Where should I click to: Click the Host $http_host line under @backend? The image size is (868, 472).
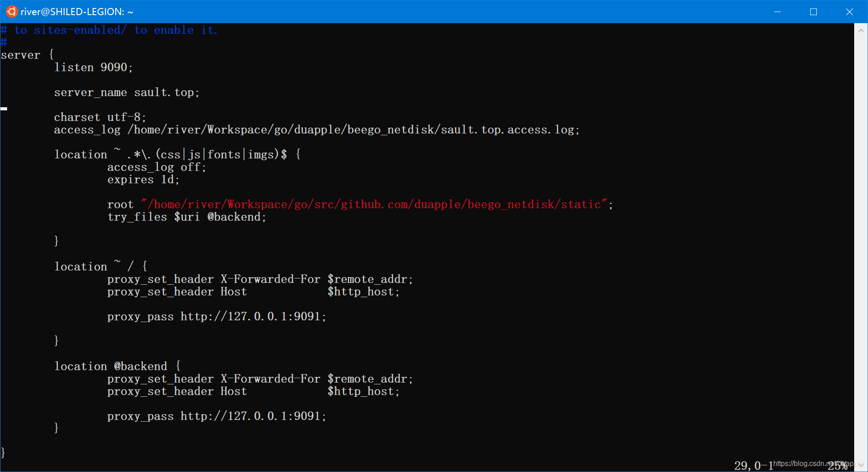click(x=253, y=391)
